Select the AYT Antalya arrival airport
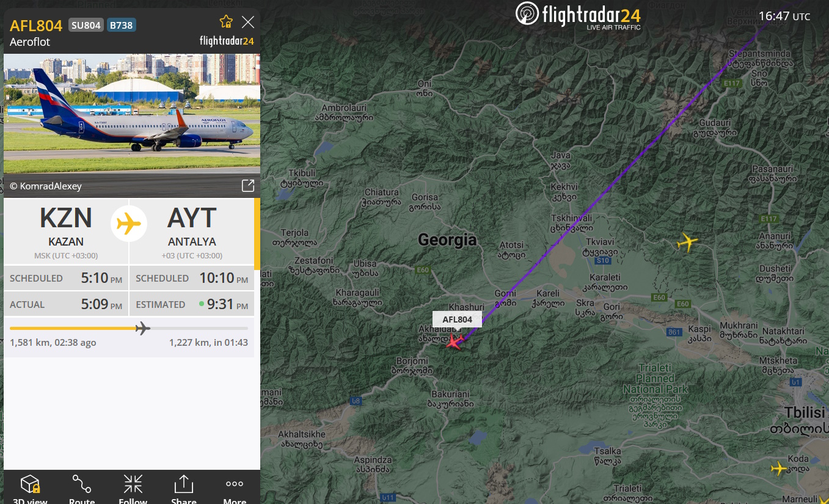The image size is (829, 504). (x=192, y=231)
